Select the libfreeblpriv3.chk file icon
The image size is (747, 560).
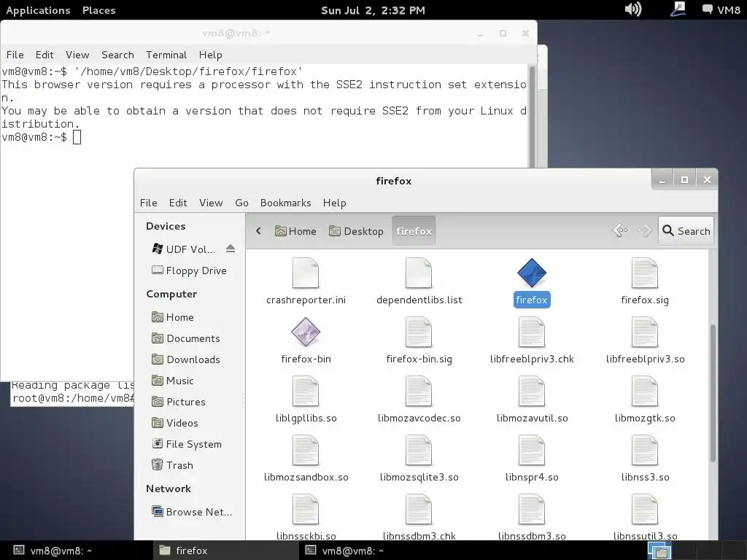pyautogui.click(x=532, y=332)
